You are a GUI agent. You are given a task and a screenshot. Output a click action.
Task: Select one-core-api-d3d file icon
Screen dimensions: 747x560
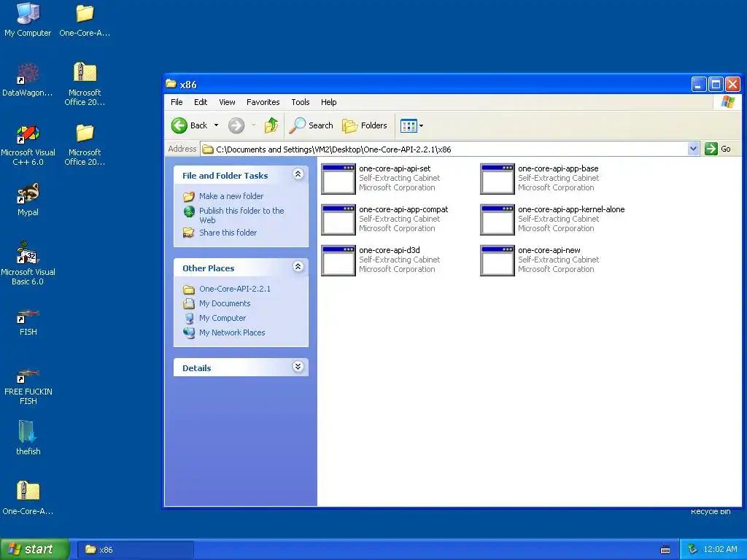point(338,260)
